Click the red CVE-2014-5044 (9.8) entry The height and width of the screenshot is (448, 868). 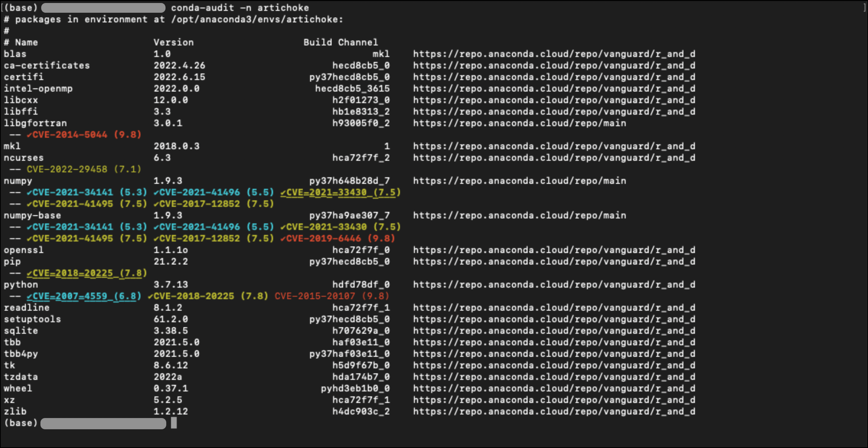pyautogui.click(x=84, y=134)
